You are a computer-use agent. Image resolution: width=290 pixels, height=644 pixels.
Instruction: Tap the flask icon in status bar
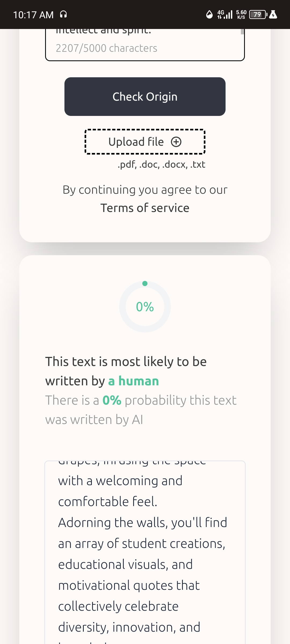[x=273, y=14]
